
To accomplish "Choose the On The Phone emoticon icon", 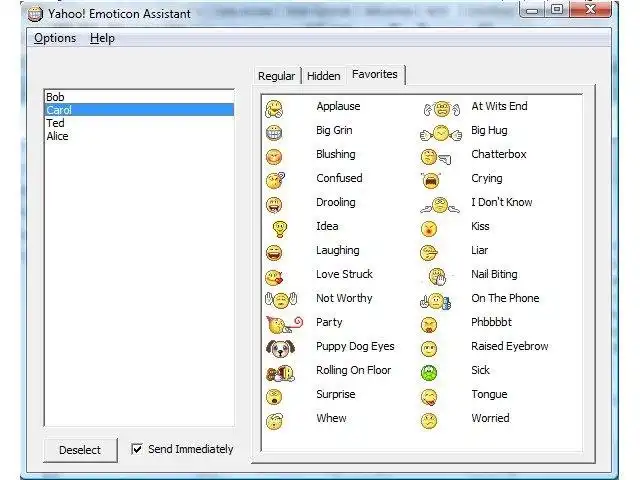I will [436, 301].
